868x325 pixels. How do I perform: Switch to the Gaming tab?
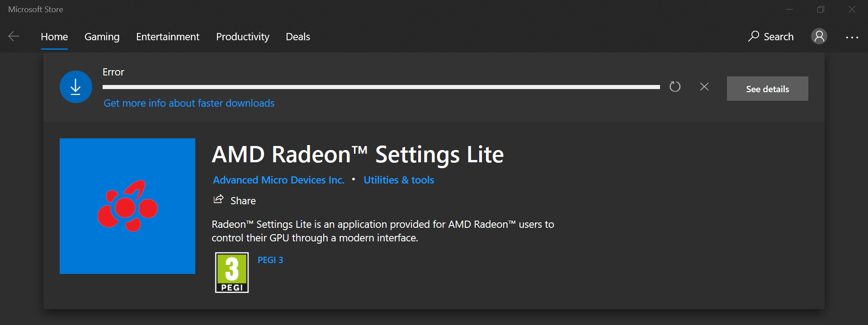click(x=102, y=37)
